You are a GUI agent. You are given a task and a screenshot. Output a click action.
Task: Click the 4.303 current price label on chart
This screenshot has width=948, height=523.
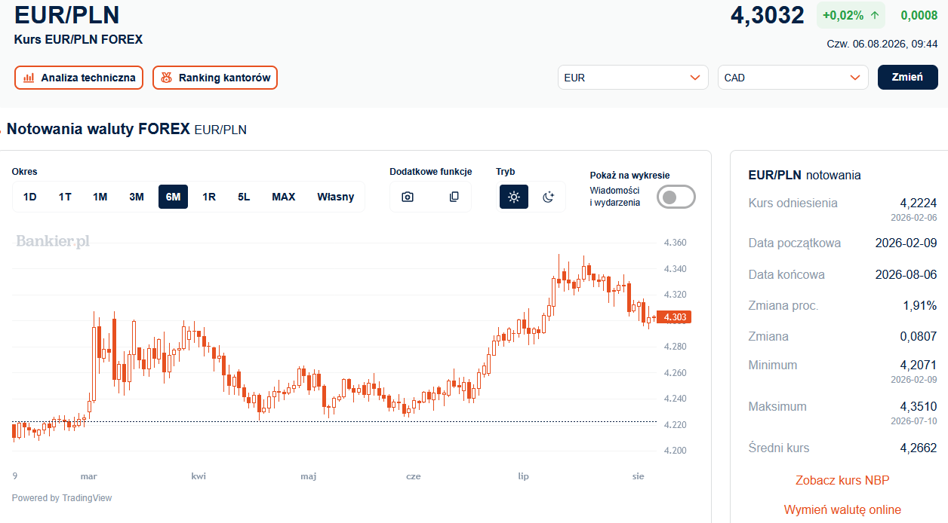pyautogui.click(x=674, y=317)
